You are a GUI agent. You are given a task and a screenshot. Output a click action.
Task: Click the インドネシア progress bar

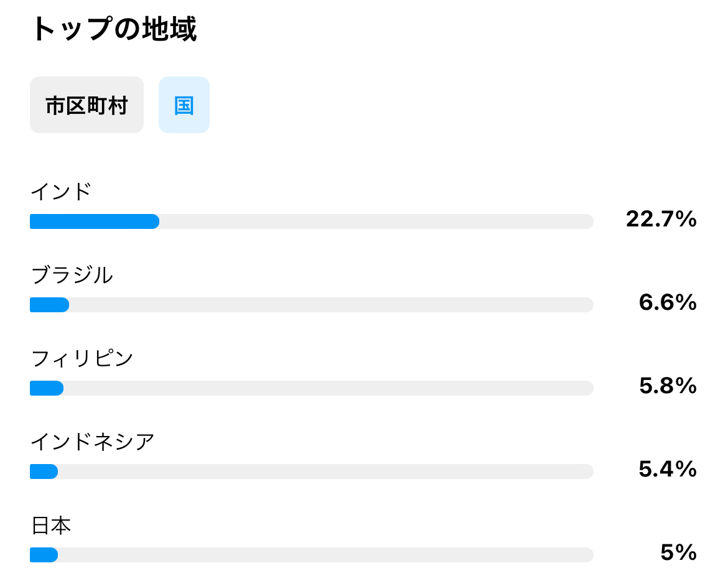311,472
